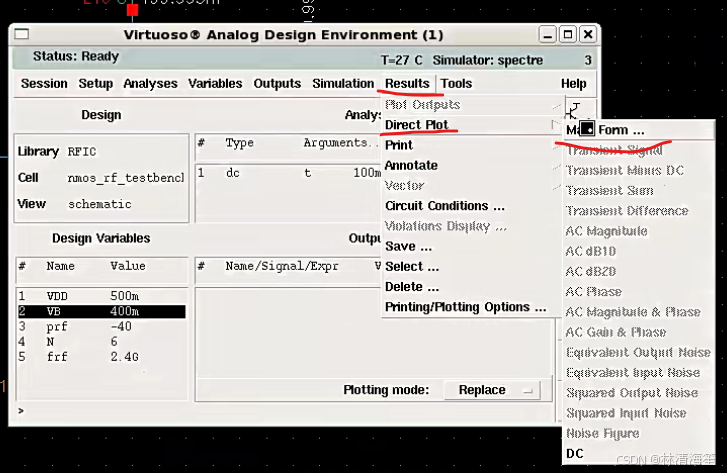Choose Delete ... in Results menu
The width and height of the screenshot is (727, 473).
tap(471, 287)
